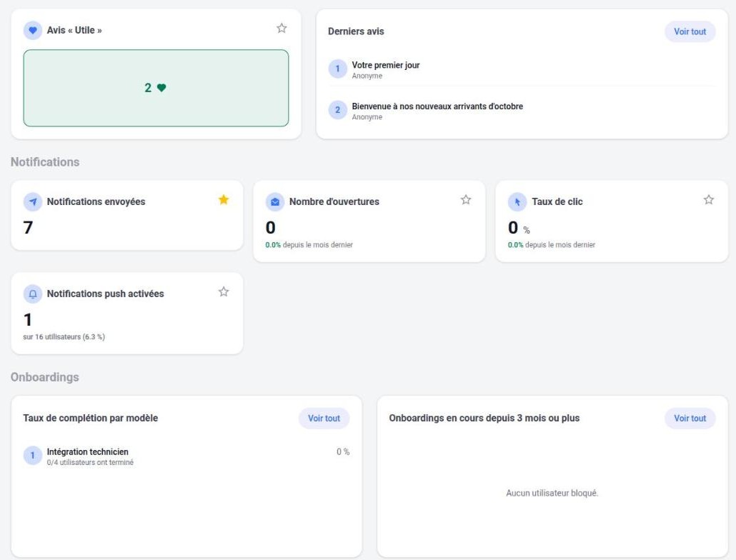The image size is (736, 560).
Task: Click the Notifications section heading
Action: point(45,162)
